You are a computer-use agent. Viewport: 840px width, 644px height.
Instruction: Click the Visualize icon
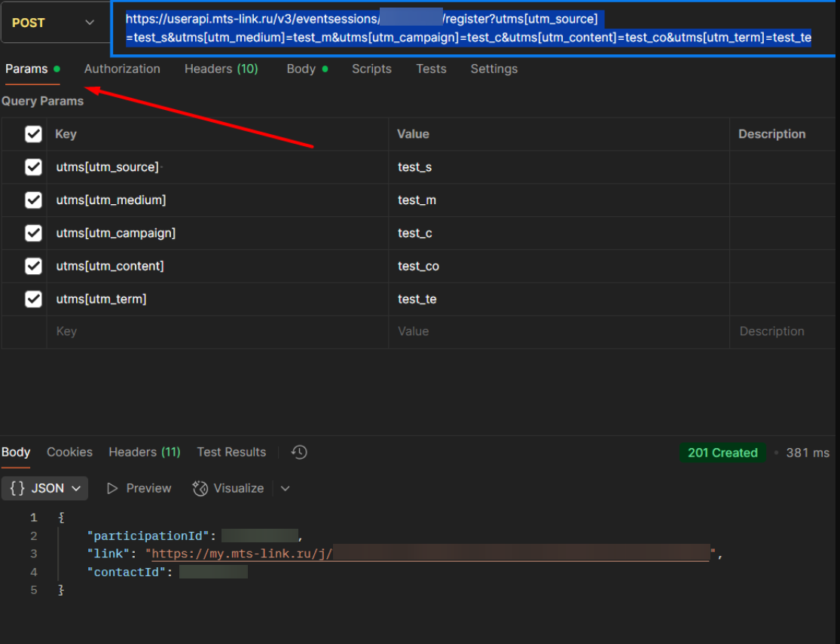tap(200, 489)
